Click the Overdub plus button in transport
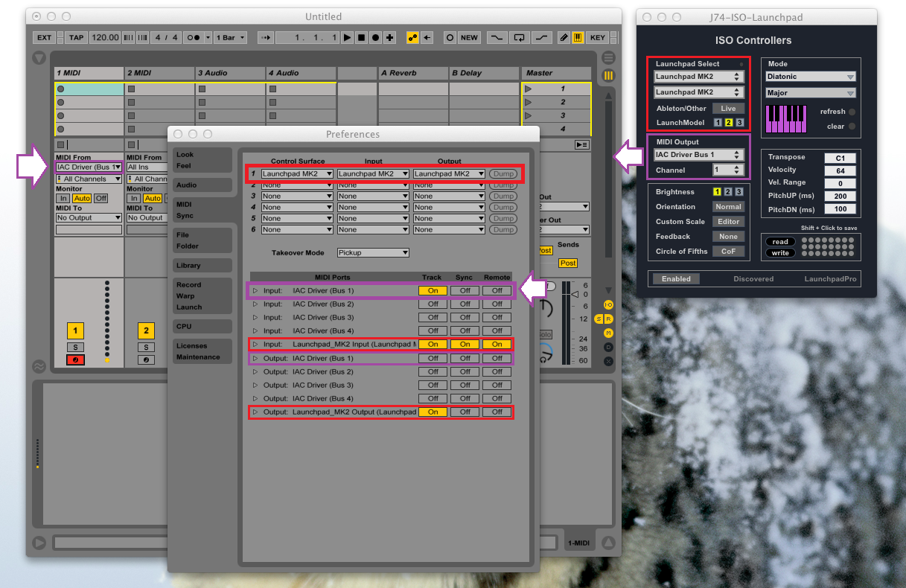Screen dimensions: 906x588 389,37
